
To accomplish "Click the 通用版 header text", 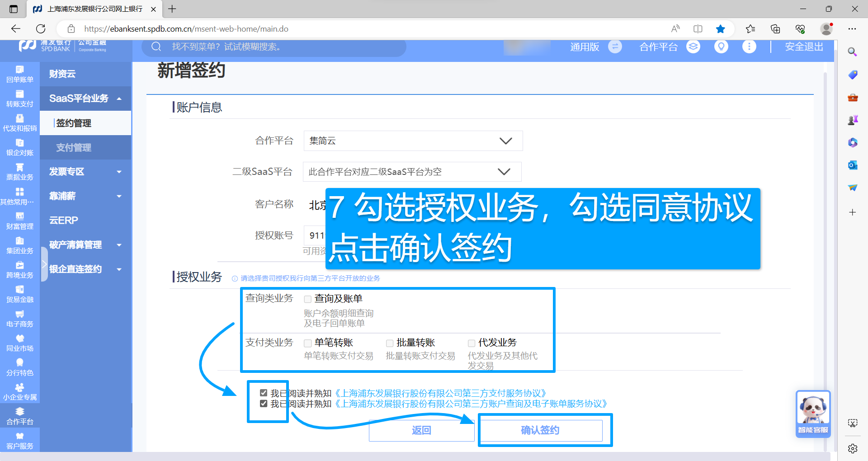I will point(585,47).
